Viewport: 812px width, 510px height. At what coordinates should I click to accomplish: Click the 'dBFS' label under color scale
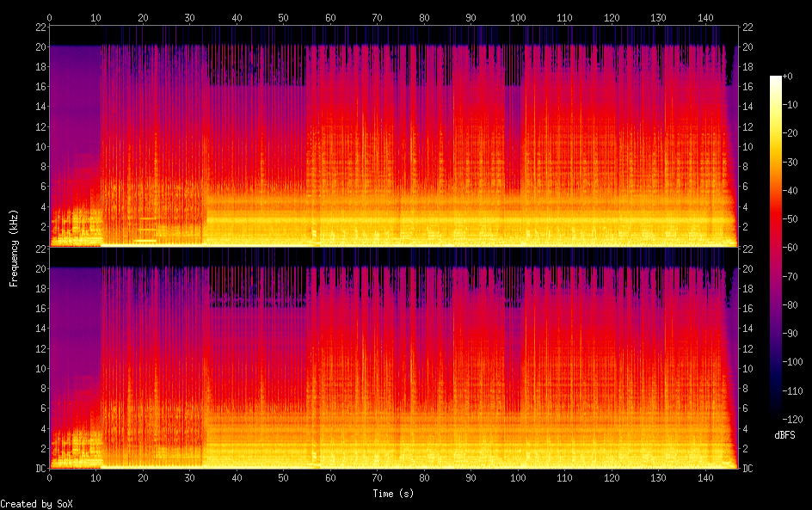(784, 436)
